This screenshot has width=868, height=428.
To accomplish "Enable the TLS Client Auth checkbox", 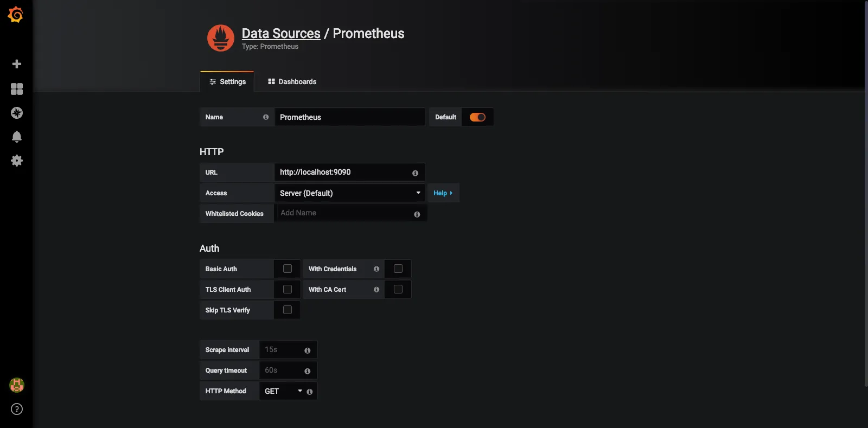I will 288,289.
